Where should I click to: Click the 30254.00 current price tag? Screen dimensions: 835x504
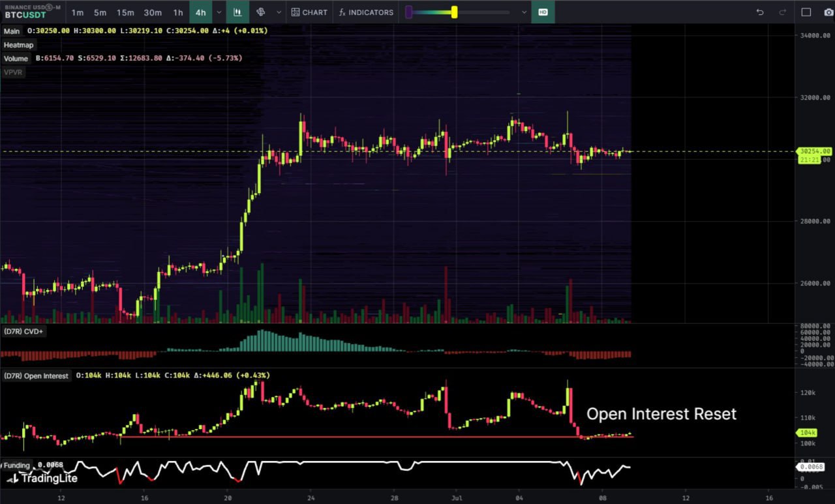pos(814,151)
